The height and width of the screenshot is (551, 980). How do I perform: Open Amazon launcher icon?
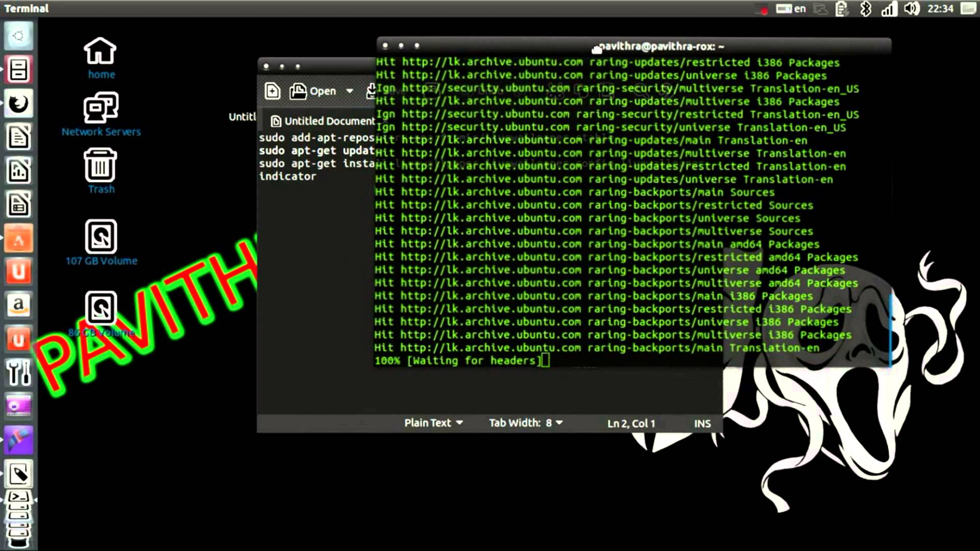coord(18,306)
